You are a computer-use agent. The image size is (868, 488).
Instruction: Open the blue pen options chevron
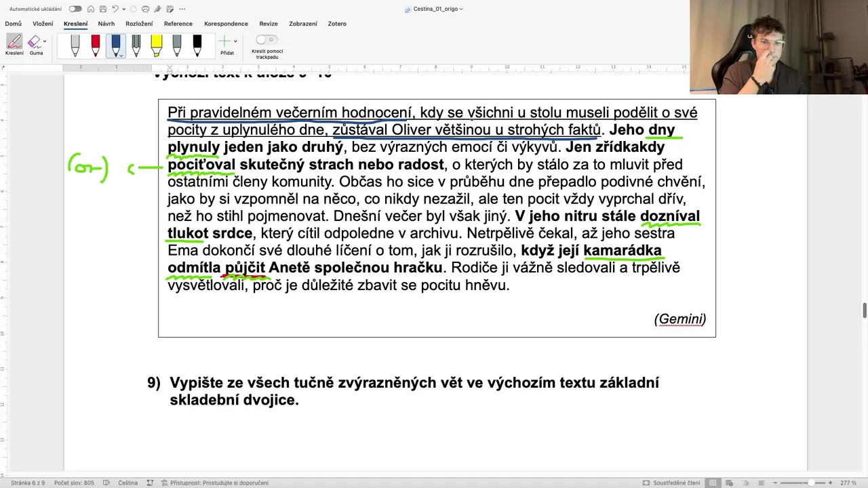click(x=121, y=55)
